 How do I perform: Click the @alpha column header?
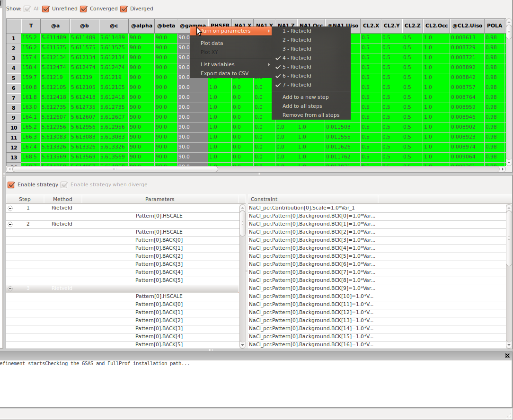142,26
